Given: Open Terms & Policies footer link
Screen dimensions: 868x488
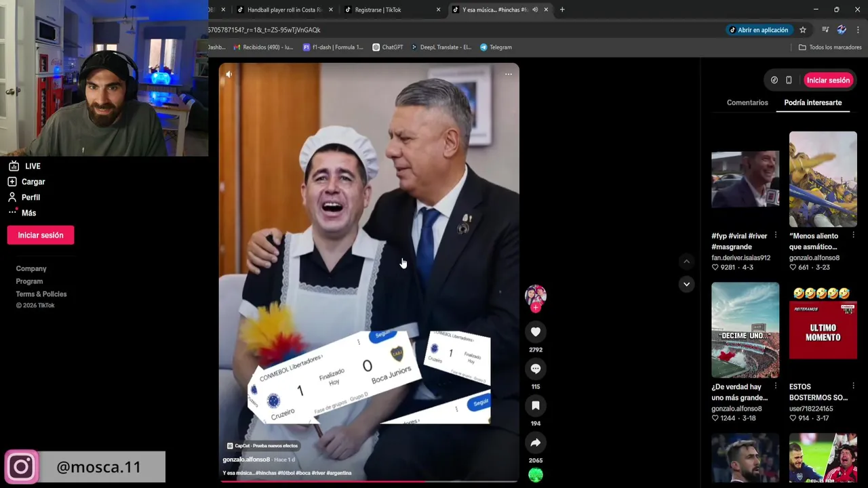Looking at the screenshot, I should [41, 294].
